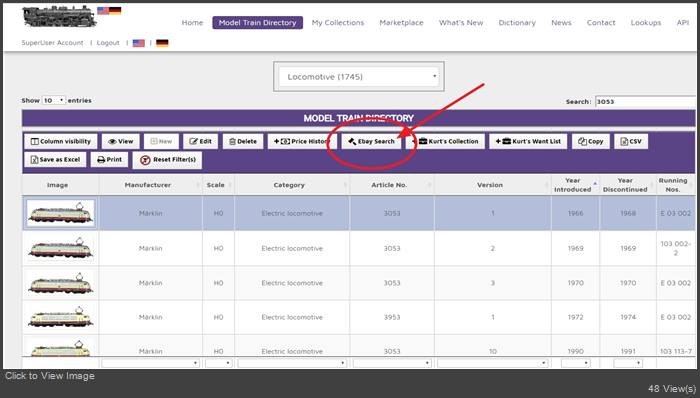The width and height of the screenshot is (700, 398).
Task: Open locomotive thumbnail for version 1 (1966)
Action: (60, 213)
